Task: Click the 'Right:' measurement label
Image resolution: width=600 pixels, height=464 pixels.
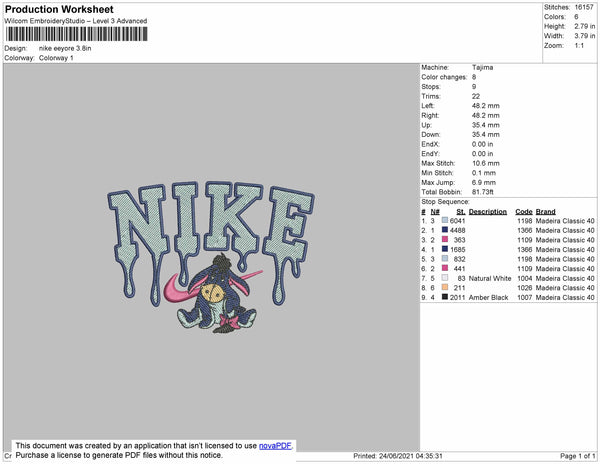Action: (x=430, y=115)
